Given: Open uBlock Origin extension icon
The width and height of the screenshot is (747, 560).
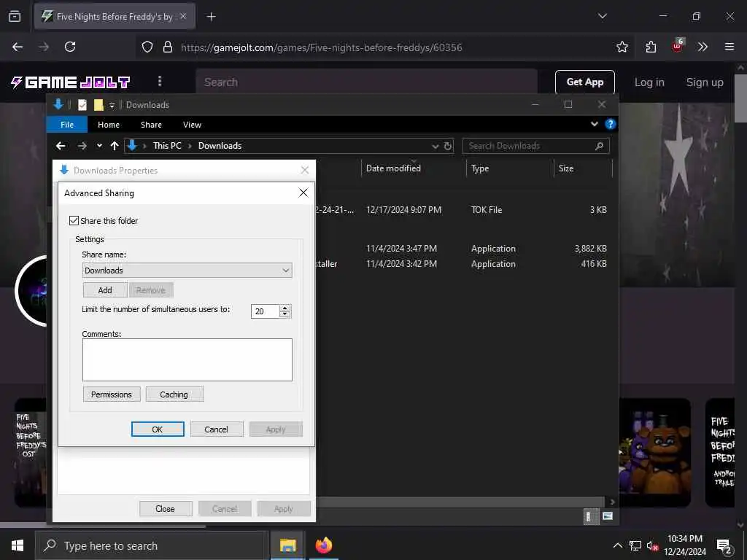Looking at the screenshot, I should point(678,46).
